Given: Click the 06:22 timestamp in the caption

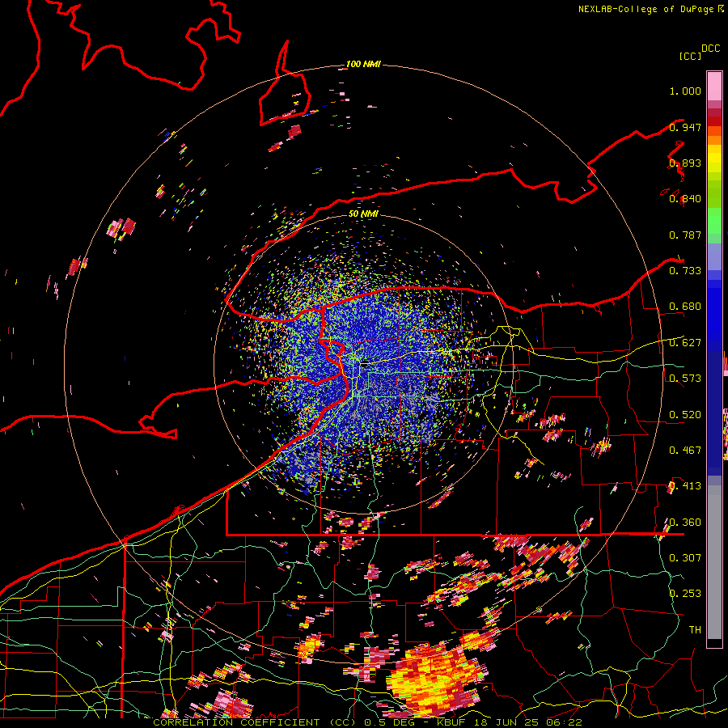Looking at the screenshot, I should click(564, 722).
